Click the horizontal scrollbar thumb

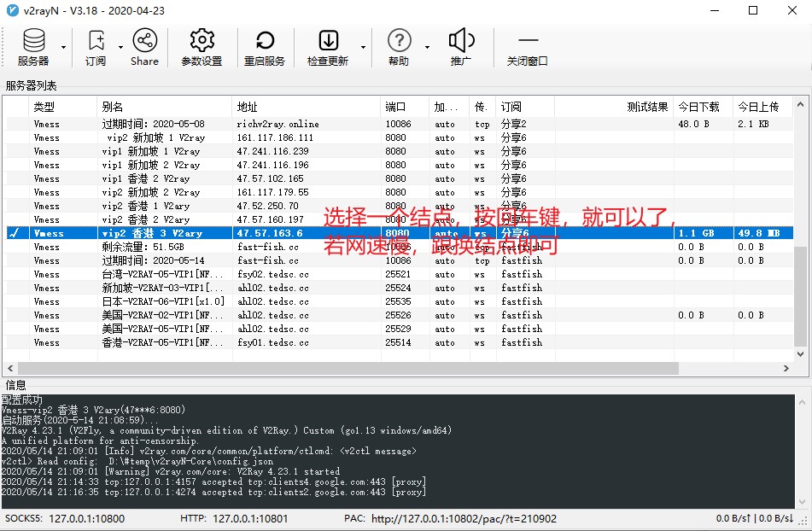pos(348,368)
